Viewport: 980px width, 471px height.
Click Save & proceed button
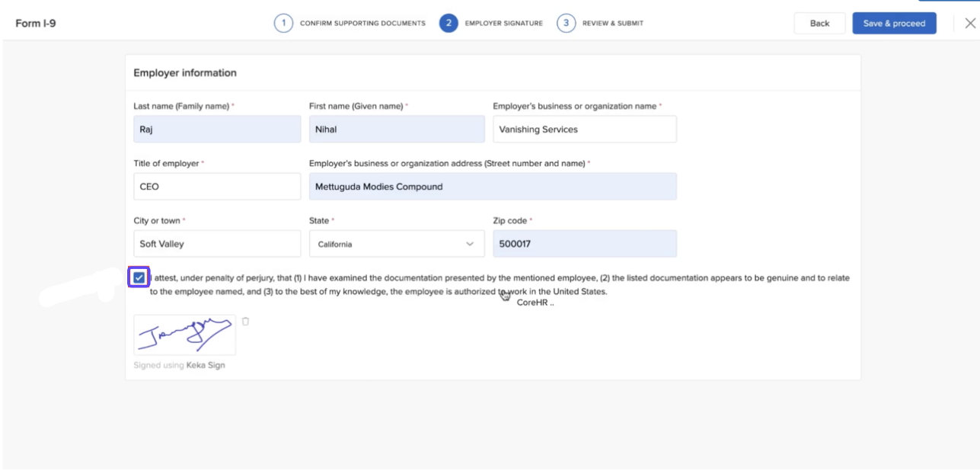coord(894,24)
